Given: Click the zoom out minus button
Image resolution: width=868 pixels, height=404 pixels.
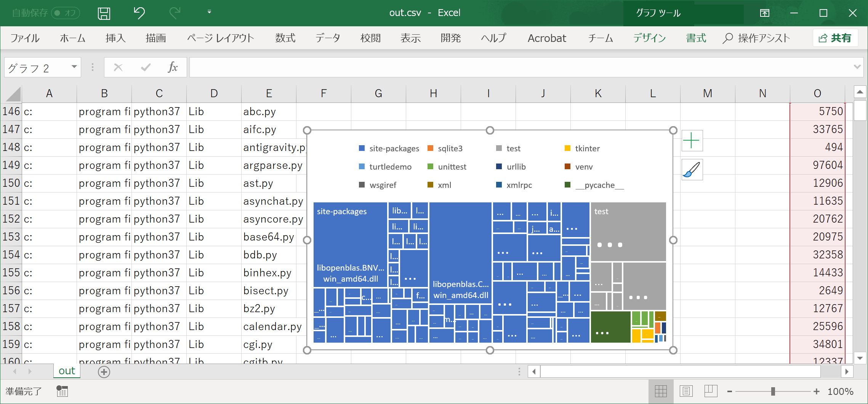Looking at the screenshot, I should pos(729,391).
